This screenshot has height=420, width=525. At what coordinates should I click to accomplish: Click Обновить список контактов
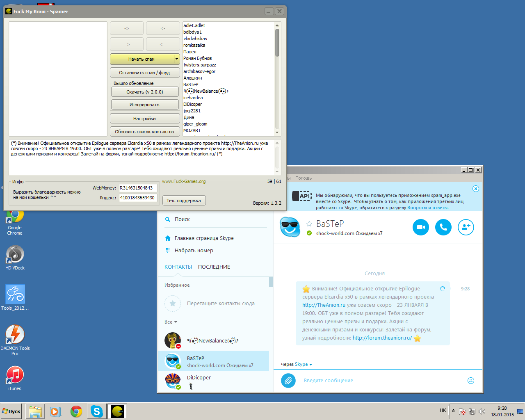coord(145,132)
